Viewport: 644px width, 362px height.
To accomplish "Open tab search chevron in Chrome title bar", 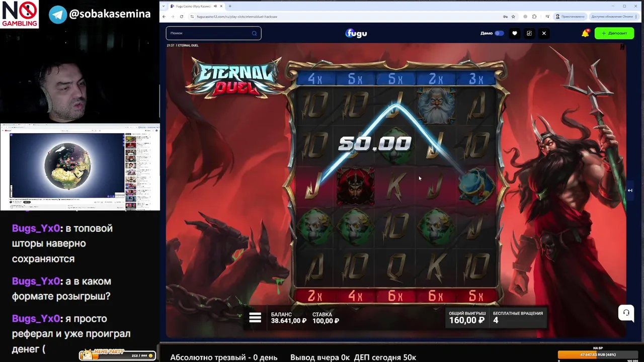I will click(164, 6).
